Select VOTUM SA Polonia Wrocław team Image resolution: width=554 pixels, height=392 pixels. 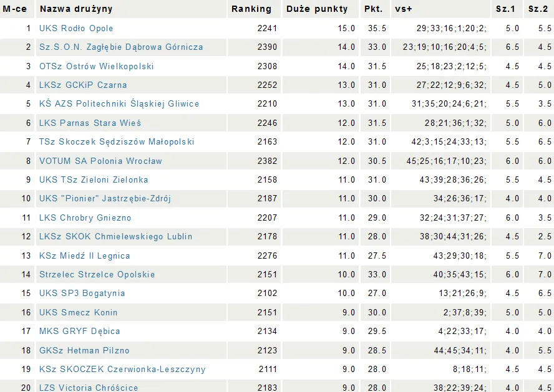(x=100, y=161)
